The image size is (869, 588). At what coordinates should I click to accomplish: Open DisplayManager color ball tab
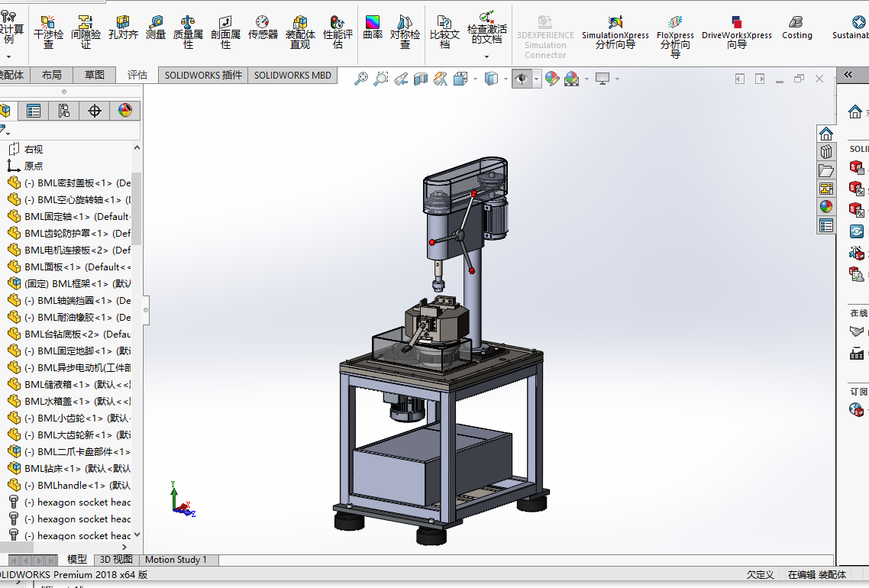coord(124,111)
